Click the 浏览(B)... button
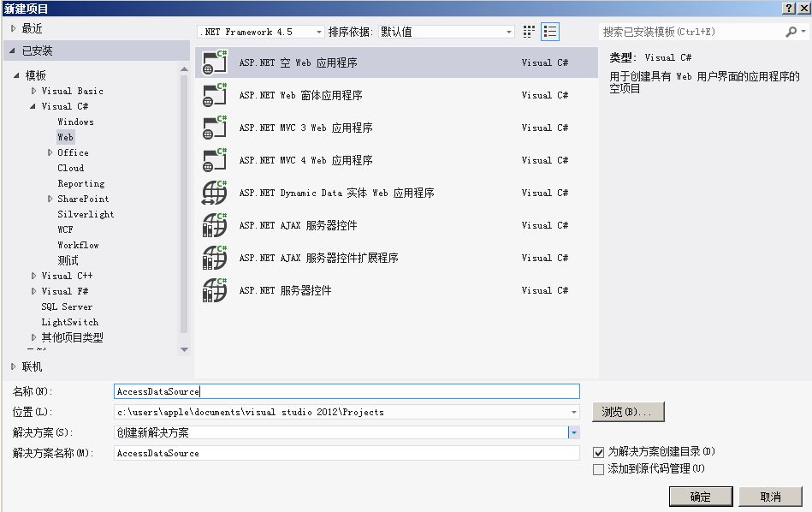This screenshot has width=812, height=512. 628,412
